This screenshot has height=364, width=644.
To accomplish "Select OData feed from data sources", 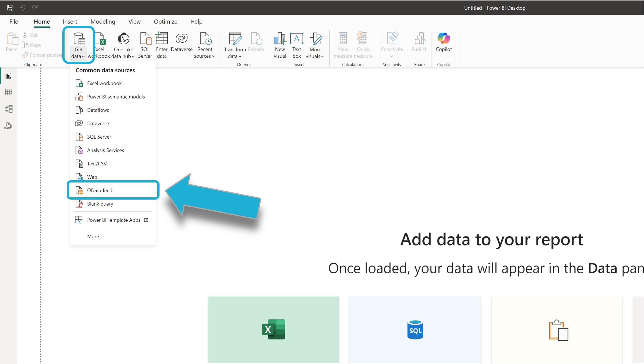I will (x=100, y=190).
